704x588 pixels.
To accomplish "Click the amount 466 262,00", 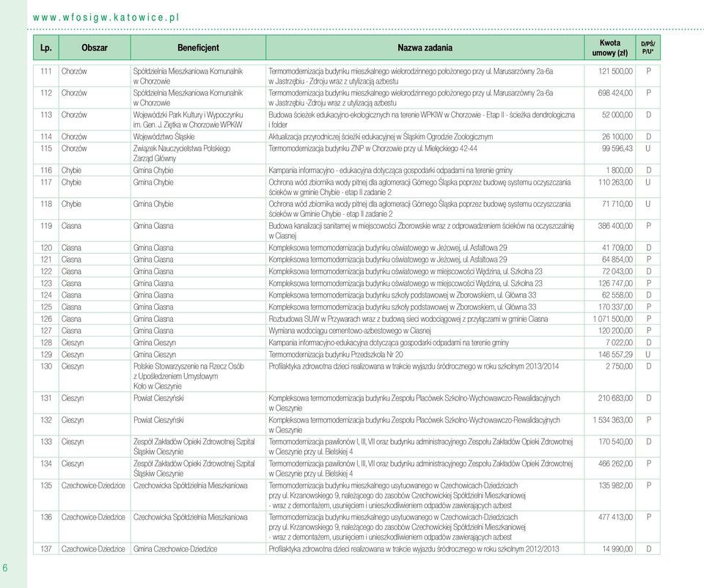I will click(x=615, y=463).
